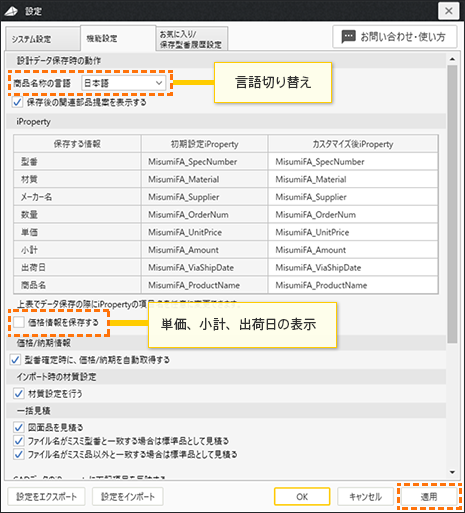Edit customized MisumiFA_OrderNum cell
The image size is (465, 513).
coord(353,215)
